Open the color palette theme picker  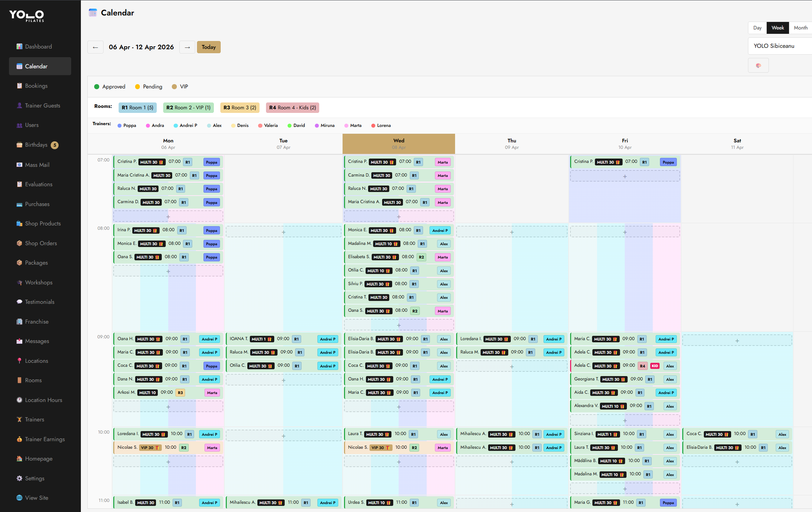758,65
